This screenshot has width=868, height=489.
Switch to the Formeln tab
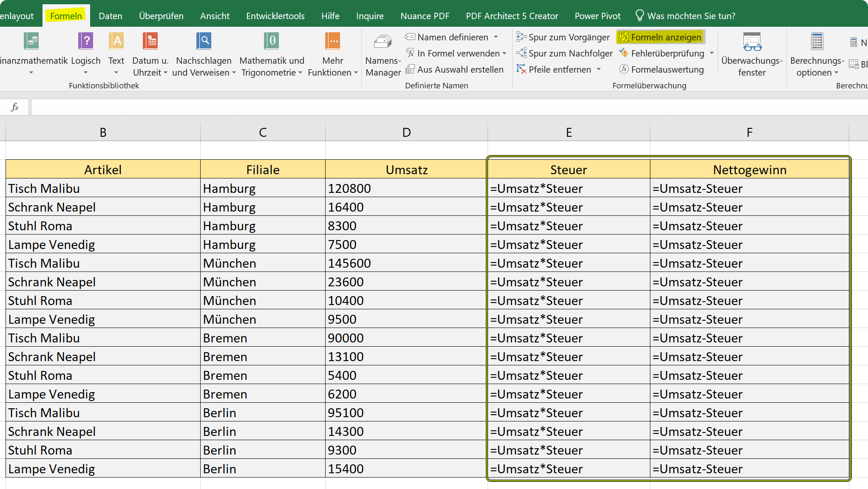66,16
